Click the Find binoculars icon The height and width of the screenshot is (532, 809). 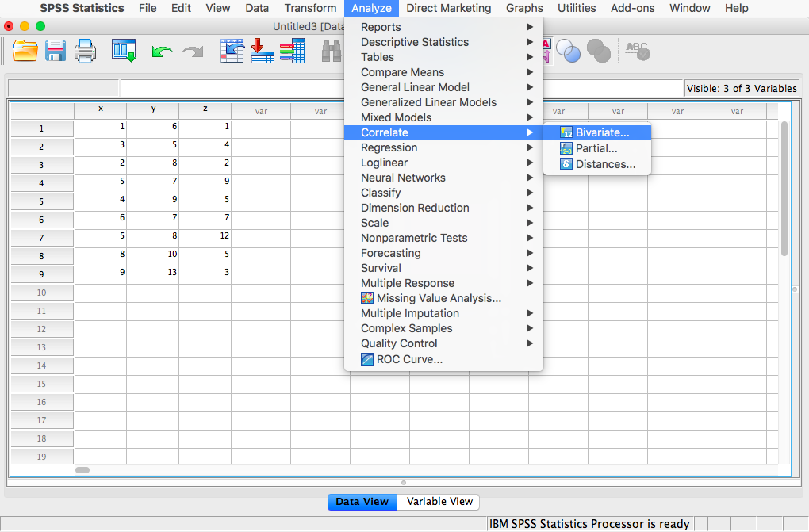pos(332,52)
